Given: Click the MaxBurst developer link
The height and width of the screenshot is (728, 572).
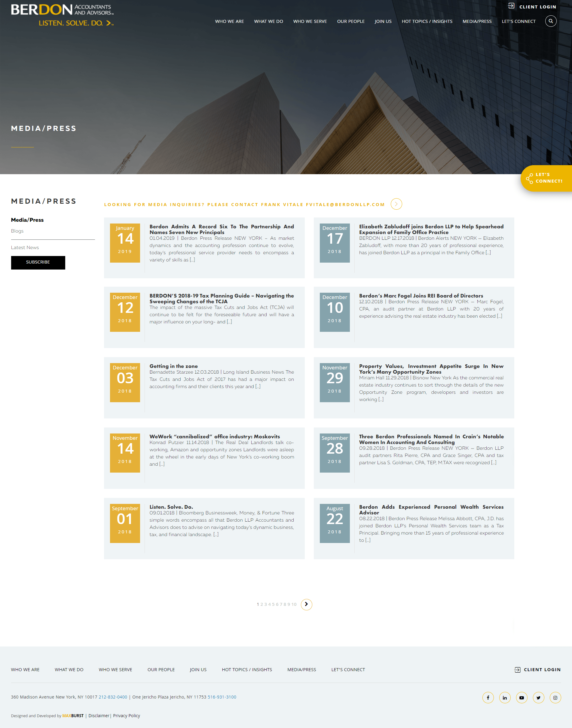Looking at the screenshot, I should click(x=73, y=716).
